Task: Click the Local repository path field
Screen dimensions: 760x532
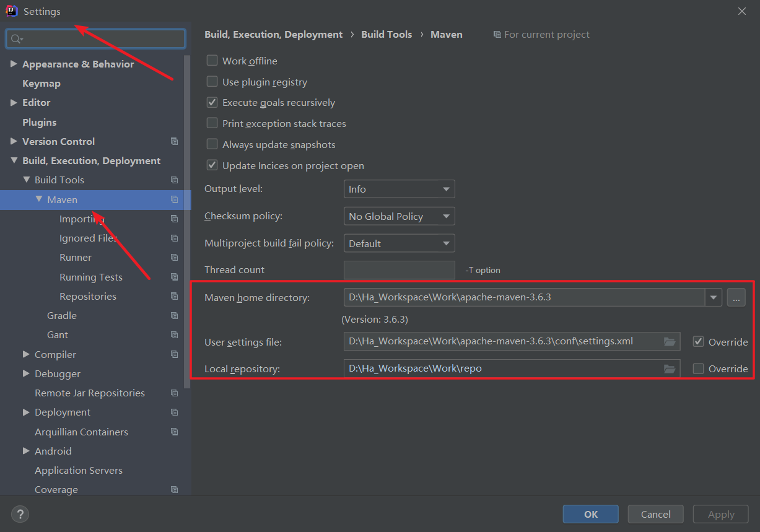Action: click(512, 368)
